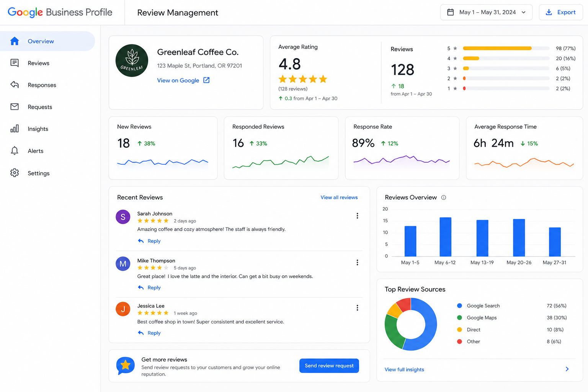Click Mike Thompson's avatar
Image resolution: width=588 pixels, height=392 pixels.
[123, 264]
